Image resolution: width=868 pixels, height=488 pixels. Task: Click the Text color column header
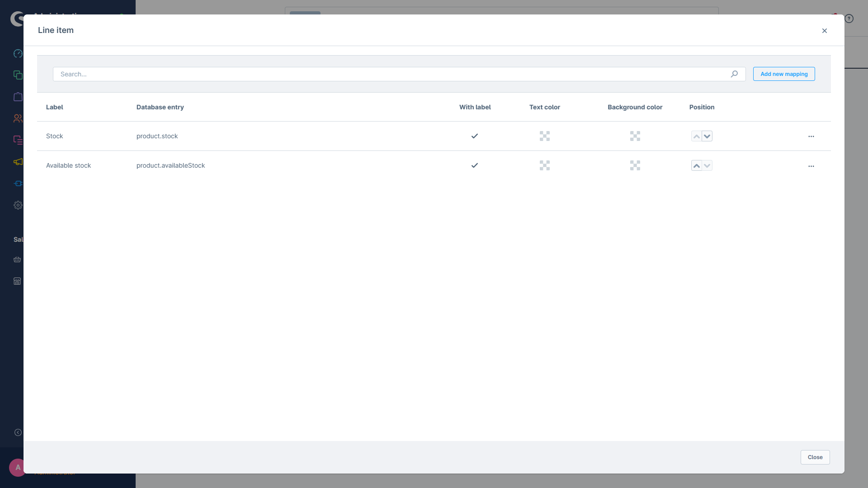coord(545,107)
